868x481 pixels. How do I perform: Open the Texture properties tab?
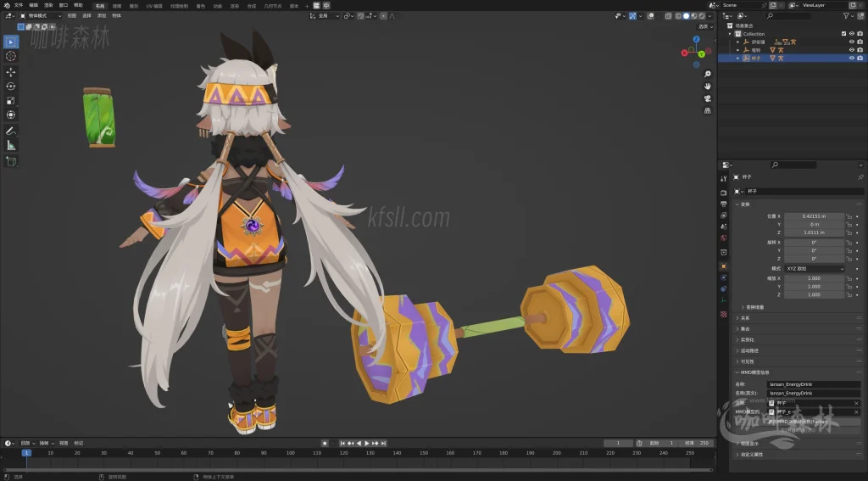pyautogui.click(x=724, y=314)
